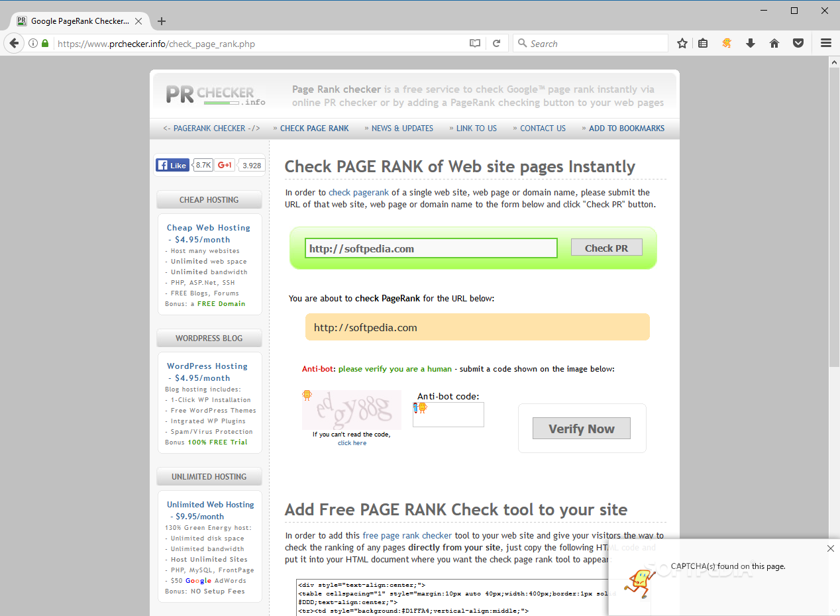The width and height of the screenshot is (840, 616).
Task: Open 'free page rank checker' link
Action: (407, 535)
